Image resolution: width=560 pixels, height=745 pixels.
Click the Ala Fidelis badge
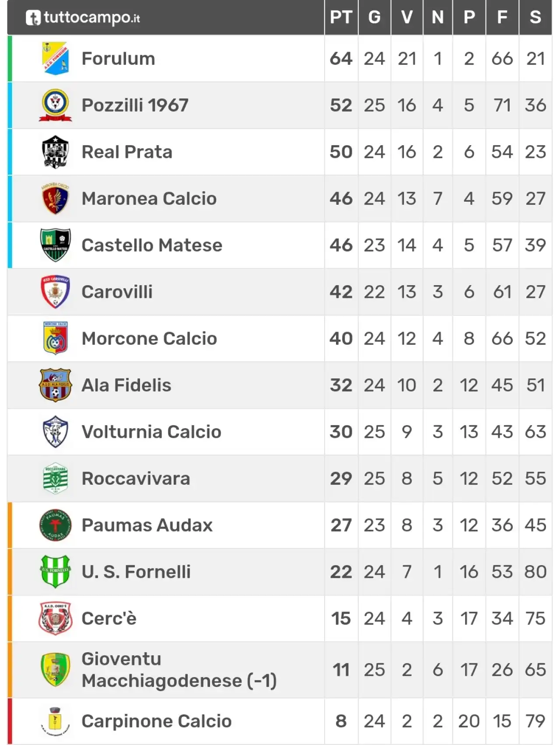(x=55, y=385)
